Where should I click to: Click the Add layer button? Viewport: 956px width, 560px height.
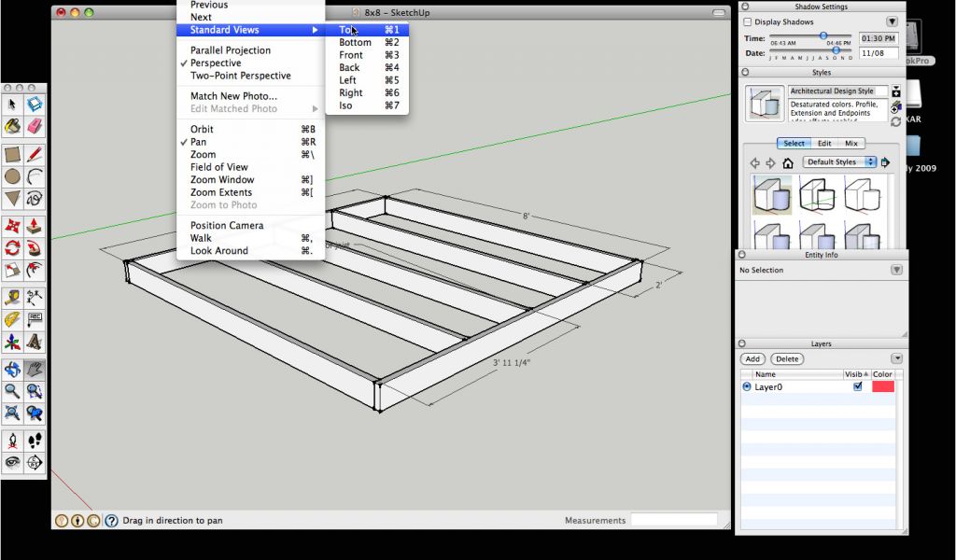click(x=752, y=359)
